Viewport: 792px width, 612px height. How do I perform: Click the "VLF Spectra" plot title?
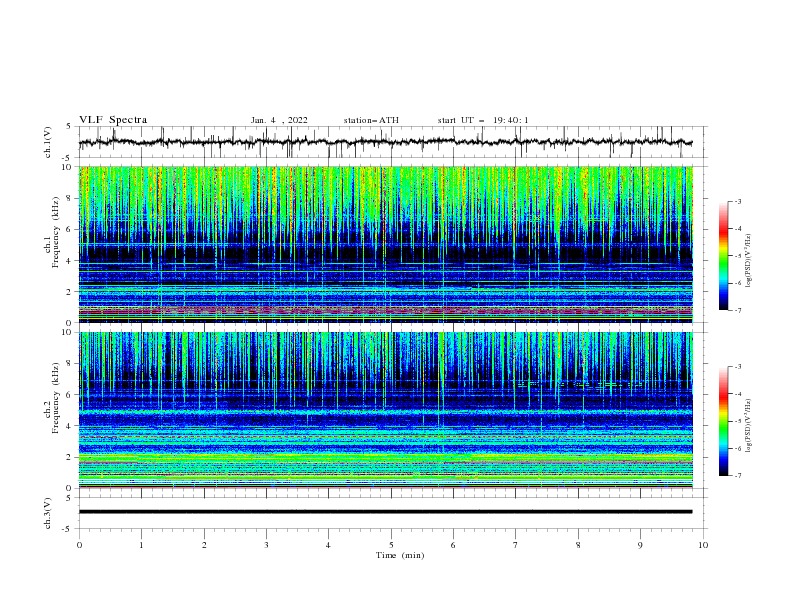pos(113,120)
